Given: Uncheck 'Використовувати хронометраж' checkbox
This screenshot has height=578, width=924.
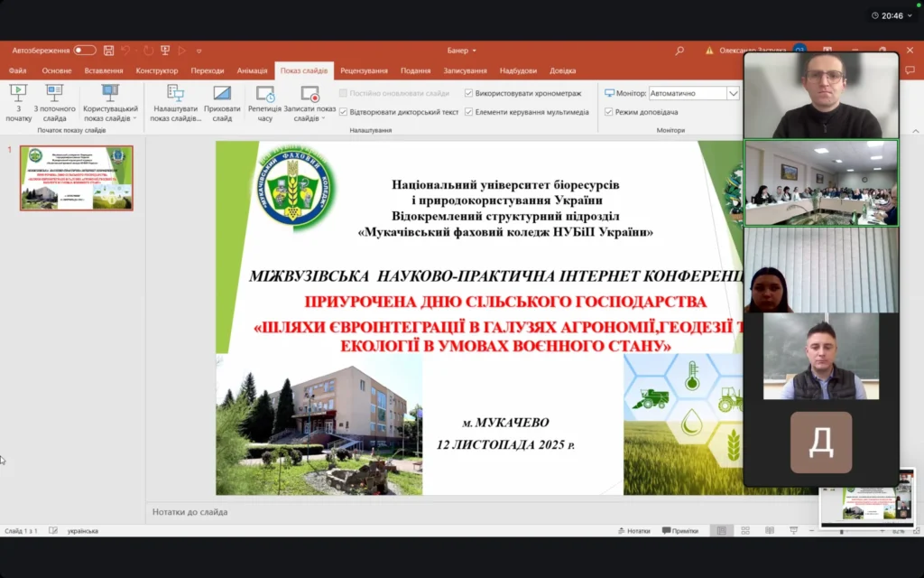Looking at the screenshot, I should [x=469, y=93].
